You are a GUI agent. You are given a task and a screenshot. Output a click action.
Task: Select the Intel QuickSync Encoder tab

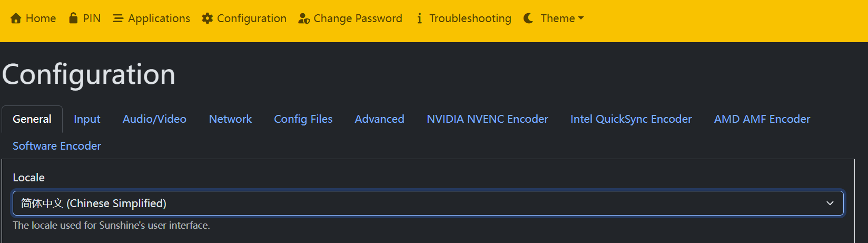click(x=631, y=119)
